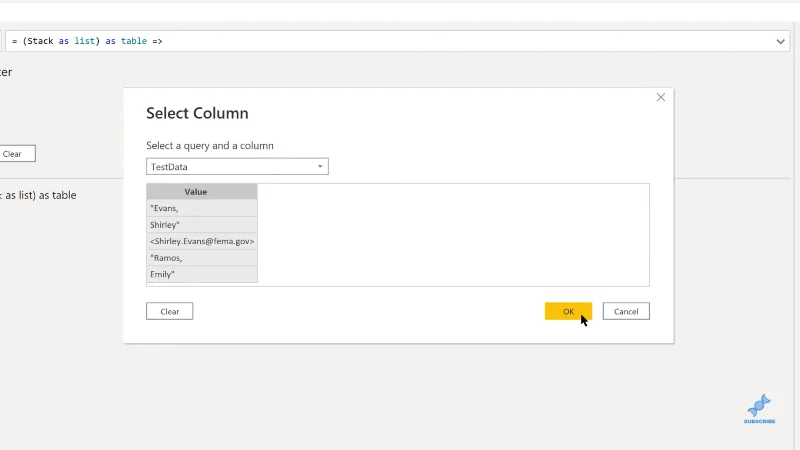Confirm selection with the OK button

[568, 311]
